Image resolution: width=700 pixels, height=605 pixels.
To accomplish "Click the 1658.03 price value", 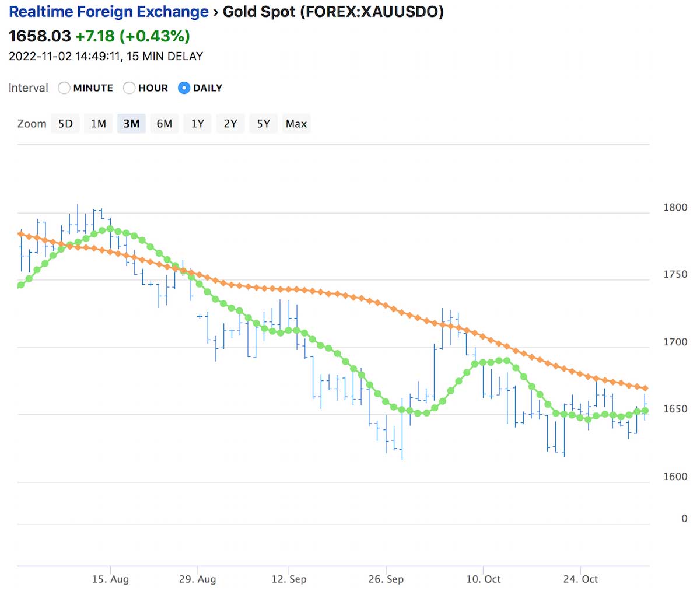I will (x=40, y=36).
